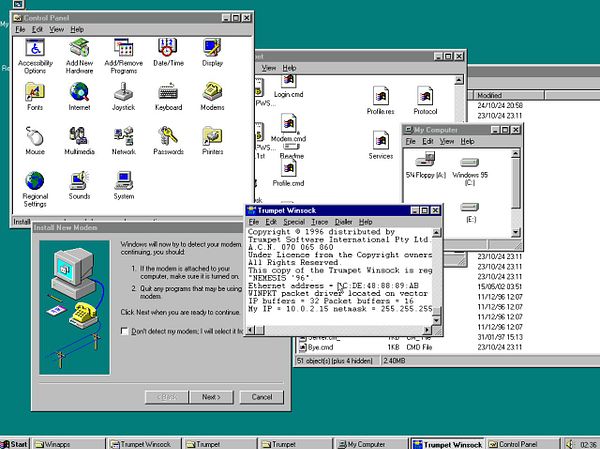
Task: Click Trumpet Winsock vertical scroll down arrow
Action: [x=436, y=320]
